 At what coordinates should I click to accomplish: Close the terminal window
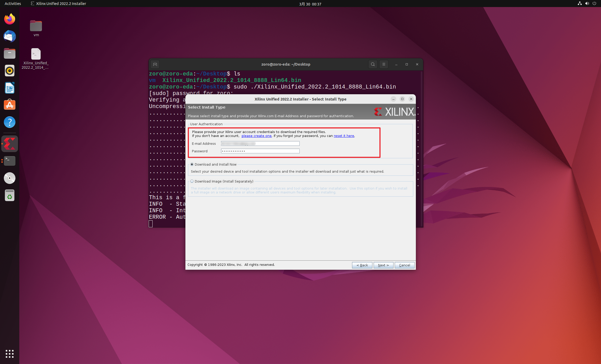pos(417,64)
